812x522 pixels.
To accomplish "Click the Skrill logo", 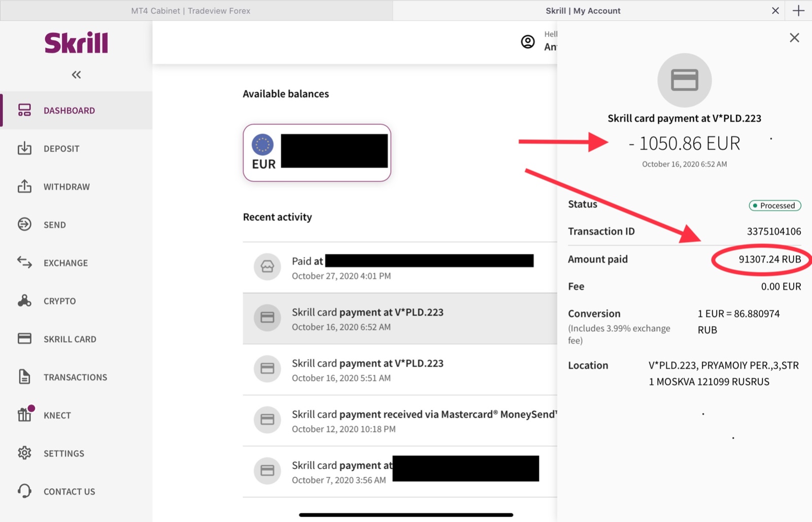I will [76, 43].
